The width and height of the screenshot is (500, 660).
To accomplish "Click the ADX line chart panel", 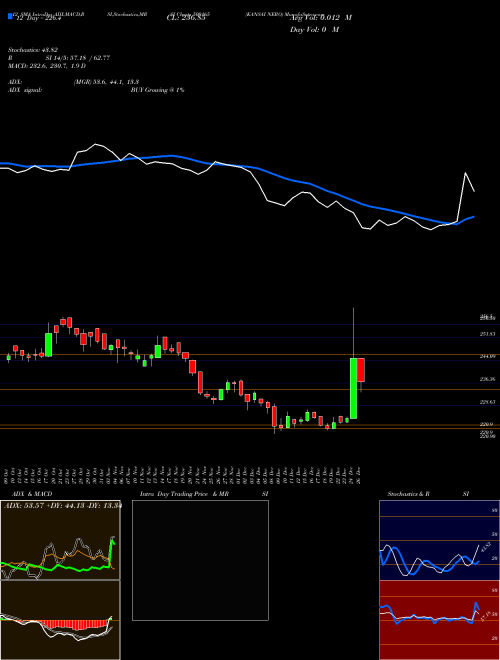I will (x=60, y=540).
